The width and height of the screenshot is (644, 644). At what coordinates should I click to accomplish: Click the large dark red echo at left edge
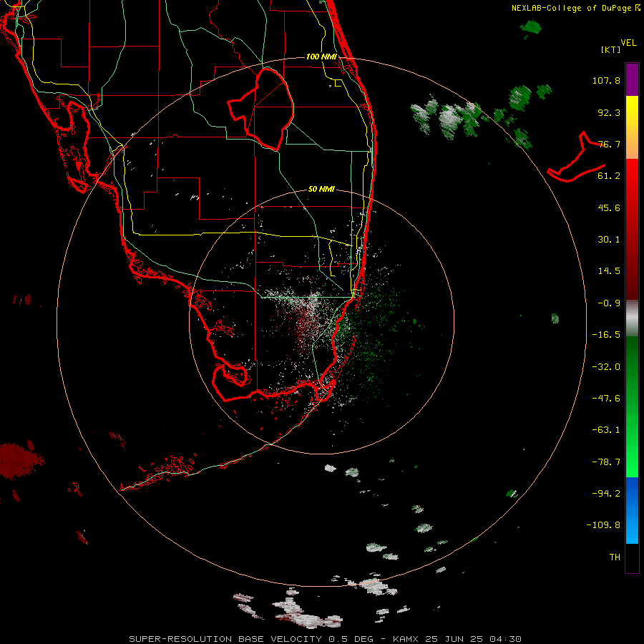(20, 460)
